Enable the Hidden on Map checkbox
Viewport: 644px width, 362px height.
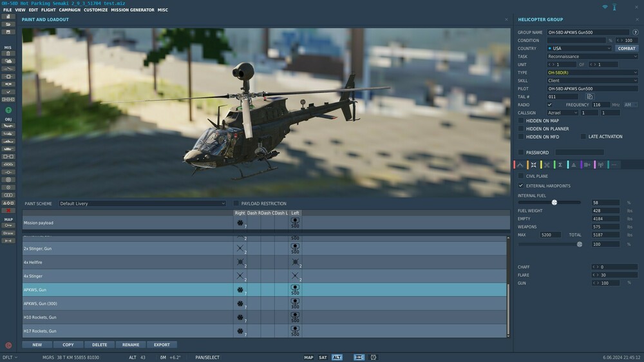521,120
